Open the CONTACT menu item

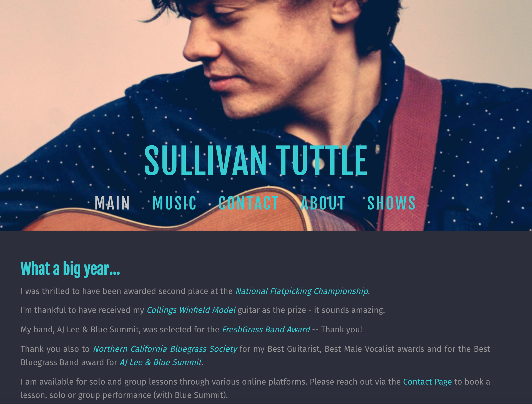[x=249, y=203]
